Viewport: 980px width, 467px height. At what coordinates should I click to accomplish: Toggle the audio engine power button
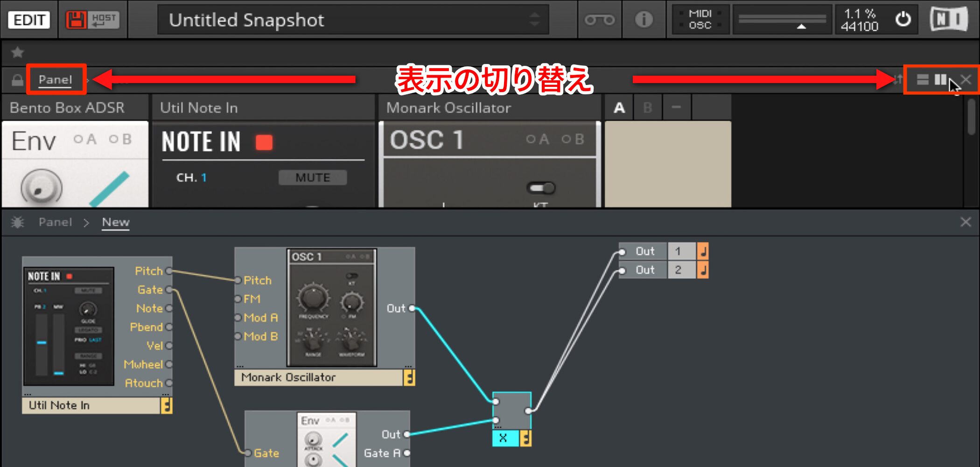(903, 20)
